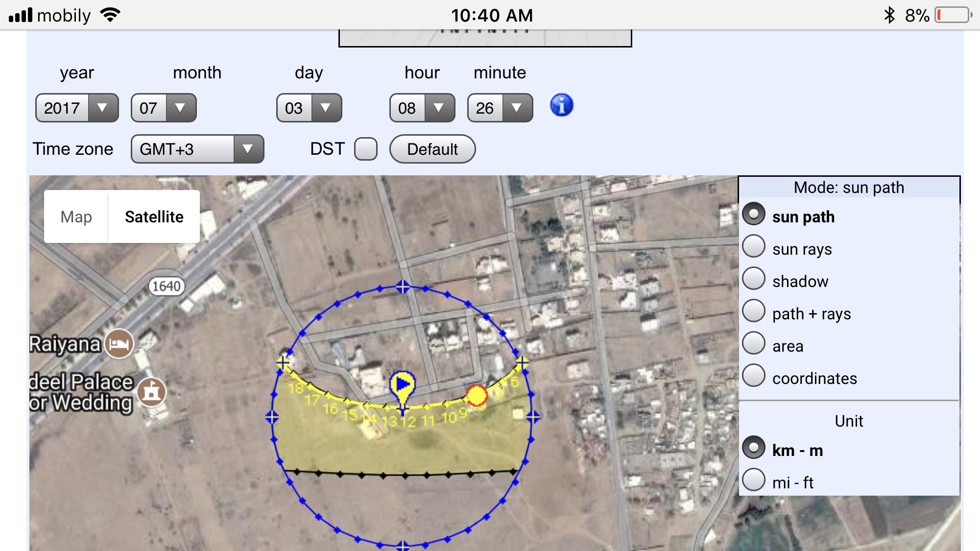This screenshot has width=980, height=551.
Task: Click the top crosshair handle on circle
Action: (x=403, y=287)
